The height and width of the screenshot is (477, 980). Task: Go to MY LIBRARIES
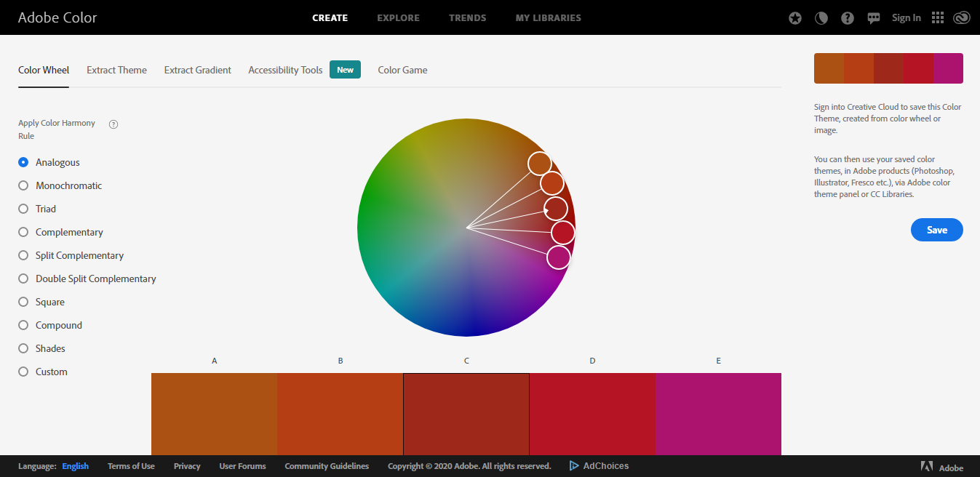548,17
